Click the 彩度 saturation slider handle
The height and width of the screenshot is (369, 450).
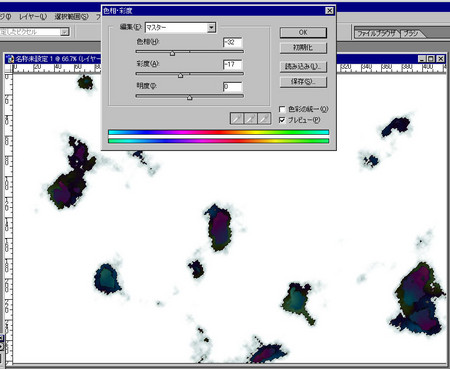click(x=180, y=76)
